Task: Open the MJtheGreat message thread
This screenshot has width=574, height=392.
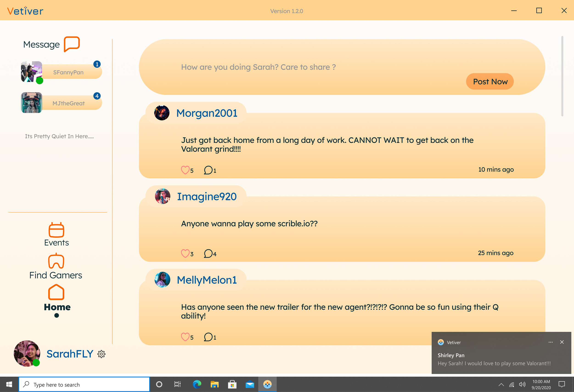Action: [x=68, y=103]
